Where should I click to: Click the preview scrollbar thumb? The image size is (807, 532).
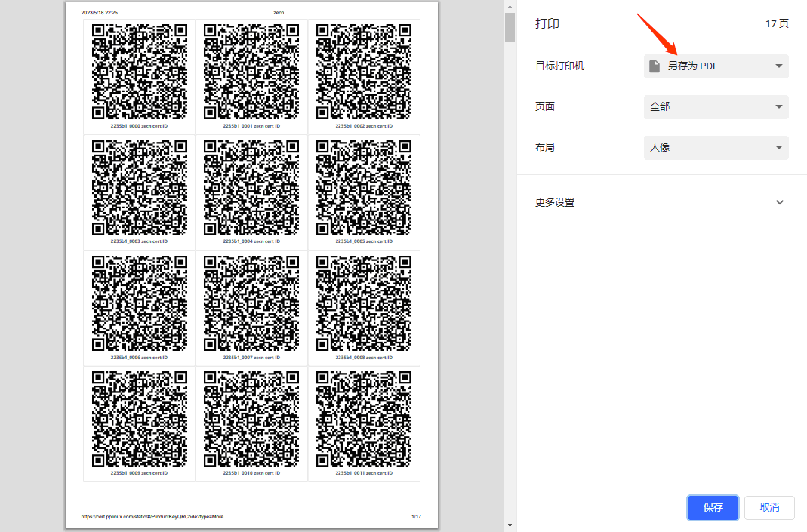coord(510,26)
